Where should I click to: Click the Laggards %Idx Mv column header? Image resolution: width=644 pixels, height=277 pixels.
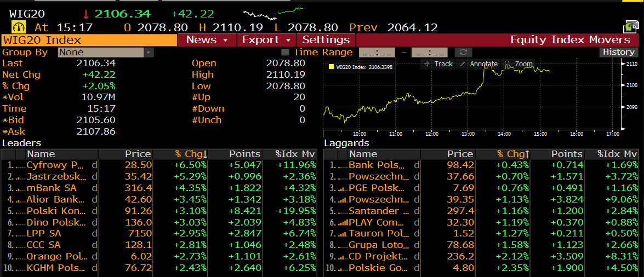coord(612,154)
